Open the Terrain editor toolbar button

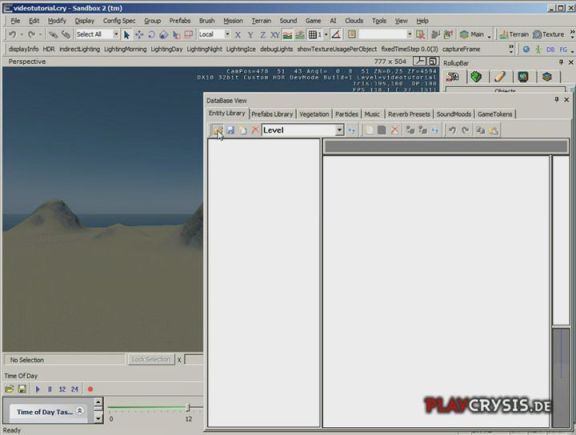point(514,35)
